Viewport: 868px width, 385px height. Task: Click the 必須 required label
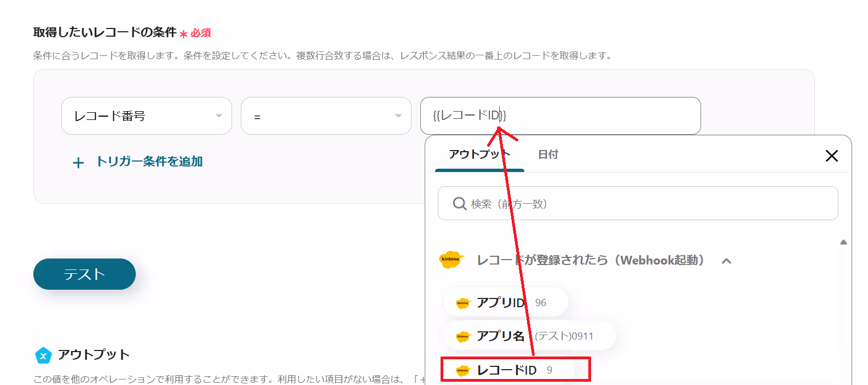coord(200,33)
